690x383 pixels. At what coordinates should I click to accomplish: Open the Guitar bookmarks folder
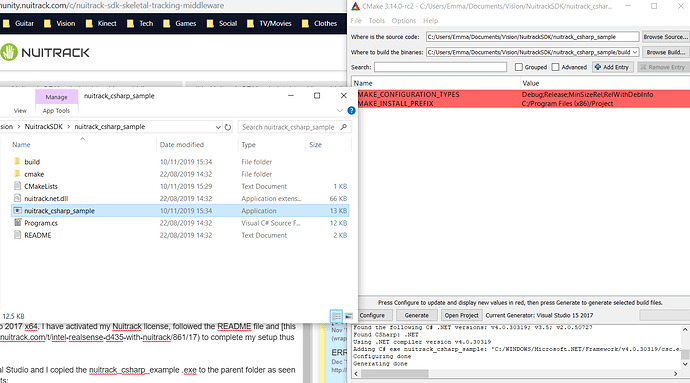[18, 23]
